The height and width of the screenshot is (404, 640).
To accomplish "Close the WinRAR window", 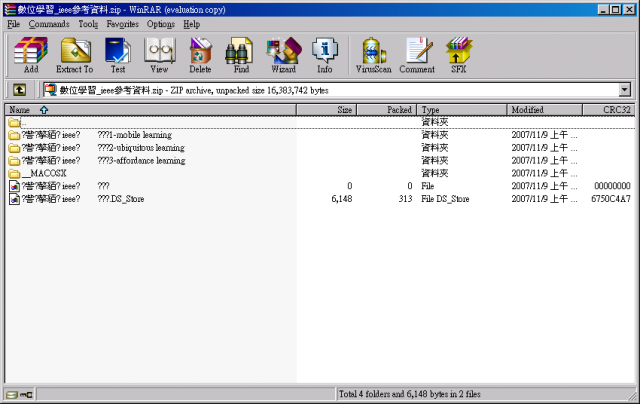I will [x=629, y=9].
